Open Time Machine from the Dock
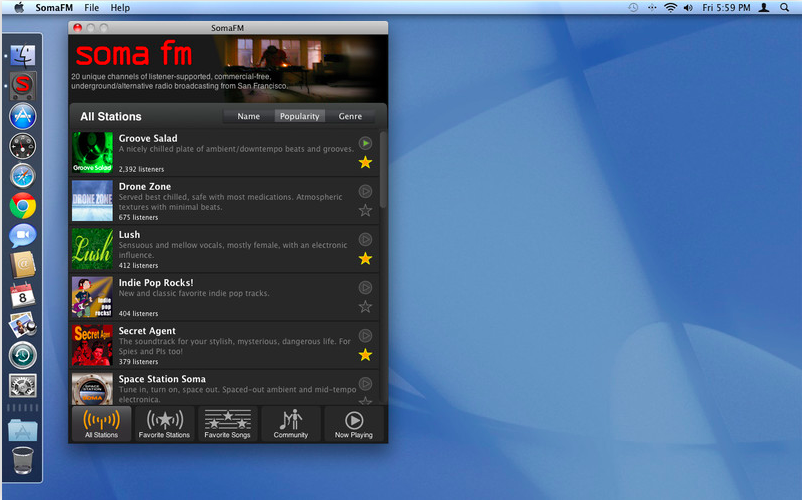802x500 pixels. click(x=23, y=355)
